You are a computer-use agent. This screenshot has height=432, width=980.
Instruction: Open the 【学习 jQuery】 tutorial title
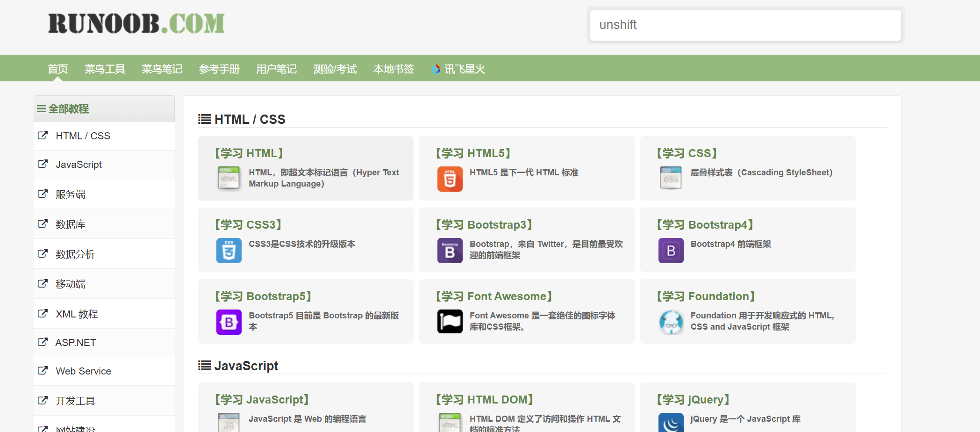point(693,400)
